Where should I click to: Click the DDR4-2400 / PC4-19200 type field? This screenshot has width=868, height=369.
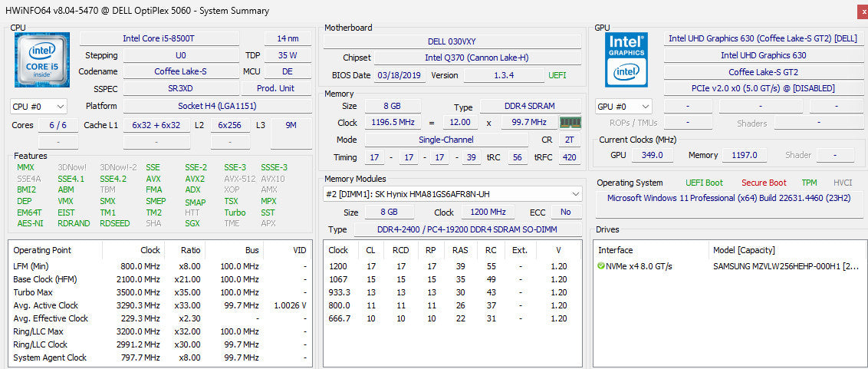[468, 229]
